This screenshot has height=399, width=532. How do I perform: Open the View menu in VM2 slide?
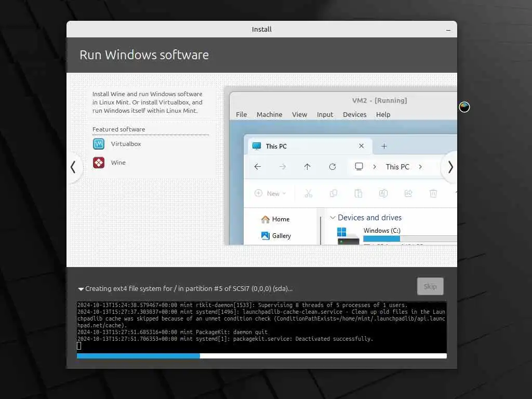[300, 115]
